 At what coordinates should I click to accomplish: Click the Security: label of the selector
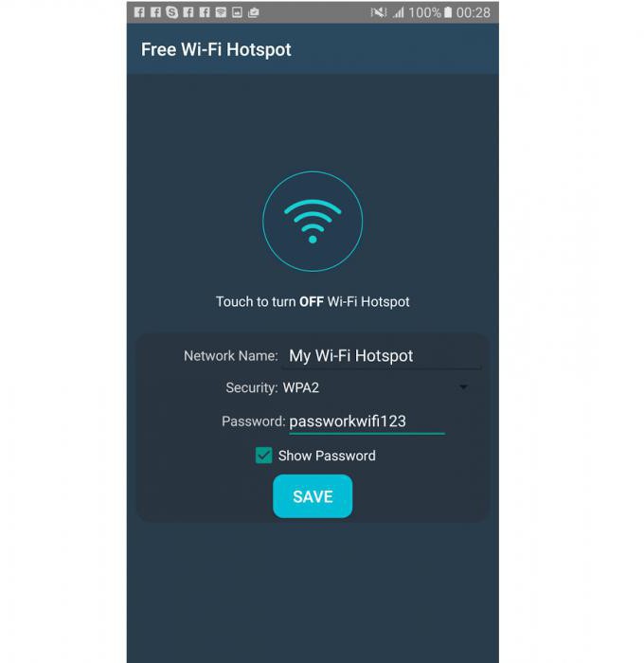pyautogui.click(x=252, y=387)
